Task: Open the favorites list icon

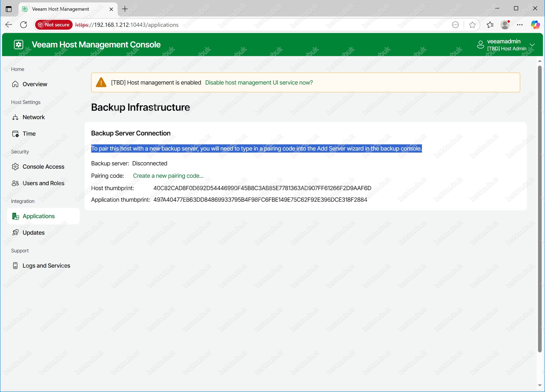Action: 490,25
